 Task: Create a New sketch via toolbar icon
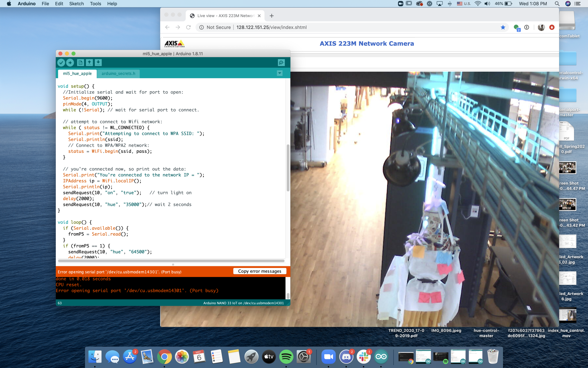click(80, 63)
